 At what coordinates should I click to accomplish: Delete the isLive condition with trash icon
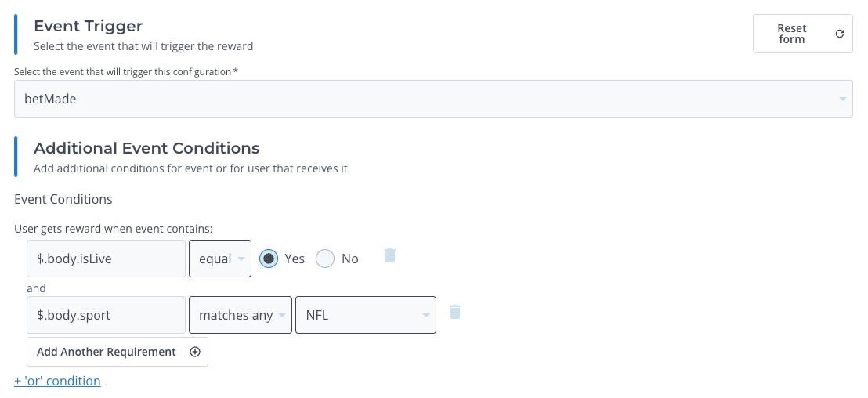tap(390, 256)
